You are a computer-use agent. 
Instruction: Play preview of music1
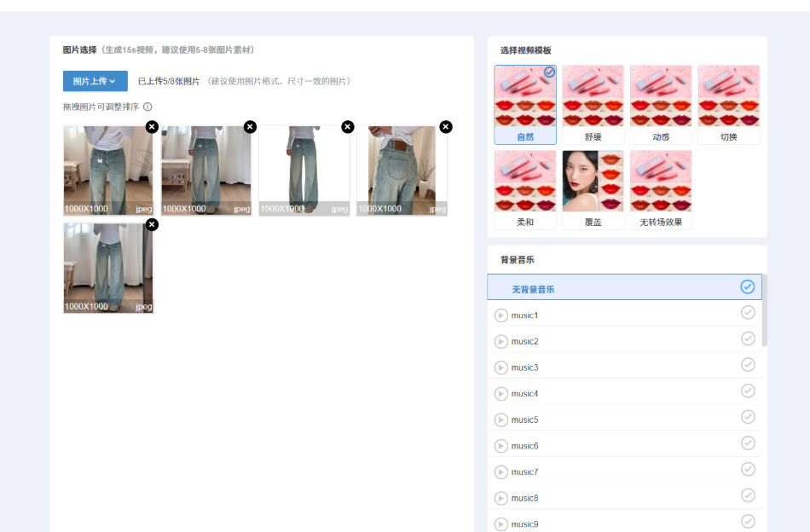[x=500, y=315]
